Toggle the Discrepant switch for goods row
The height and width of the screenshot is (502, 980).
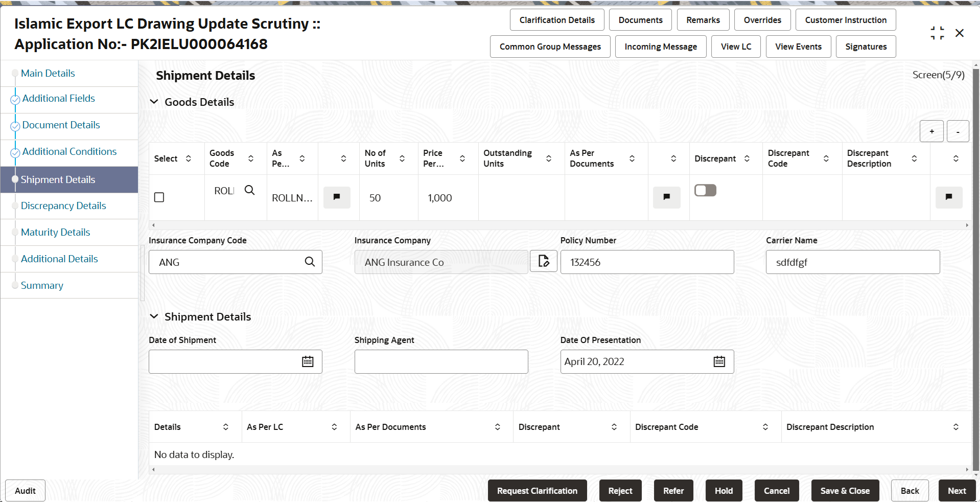[x=705, y=190]
